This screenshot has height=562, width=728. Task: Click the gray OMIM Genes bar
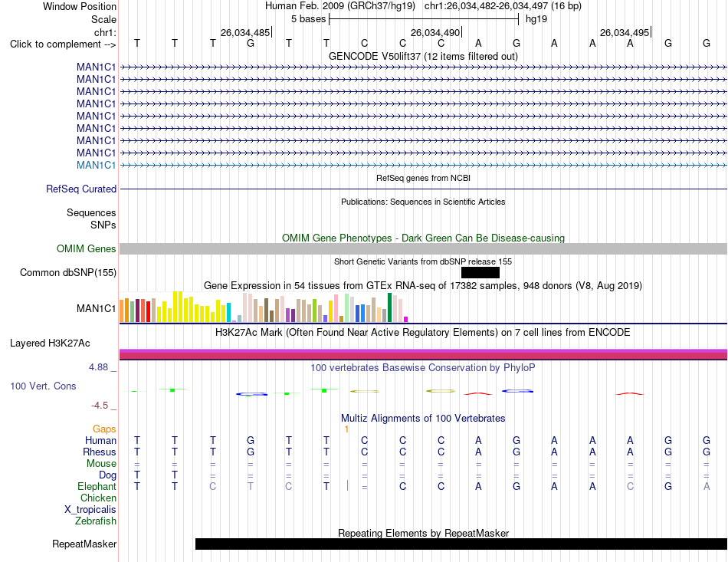[x=424, y=249]
